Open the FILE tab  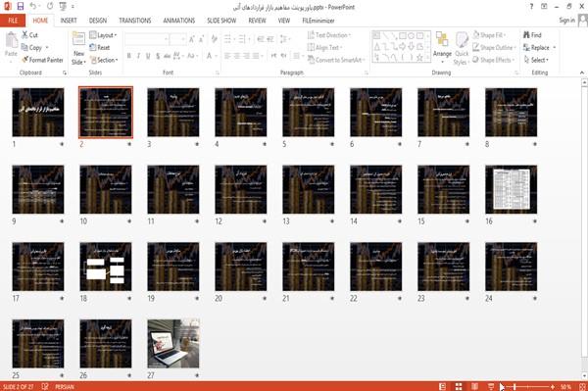click(13, 21)
